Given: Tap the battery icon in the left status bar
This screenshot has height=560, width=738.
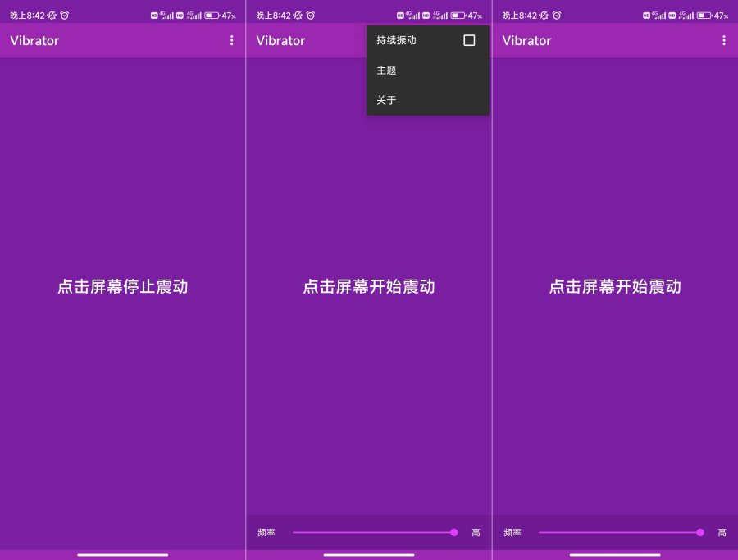Looking at the screenshot, I should [212, 16].
